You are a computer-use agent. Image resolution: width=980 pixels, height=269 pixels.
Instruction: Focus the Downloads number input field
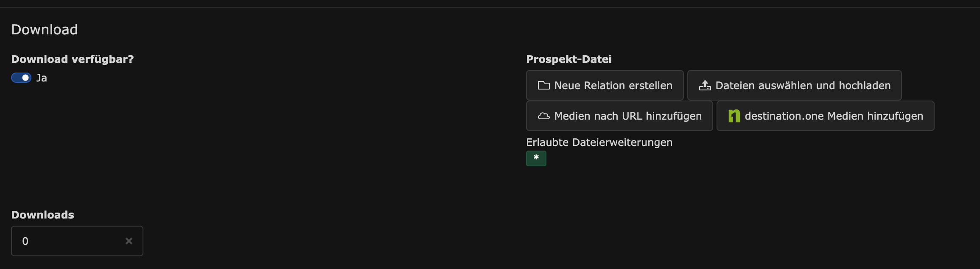(77, 241)
